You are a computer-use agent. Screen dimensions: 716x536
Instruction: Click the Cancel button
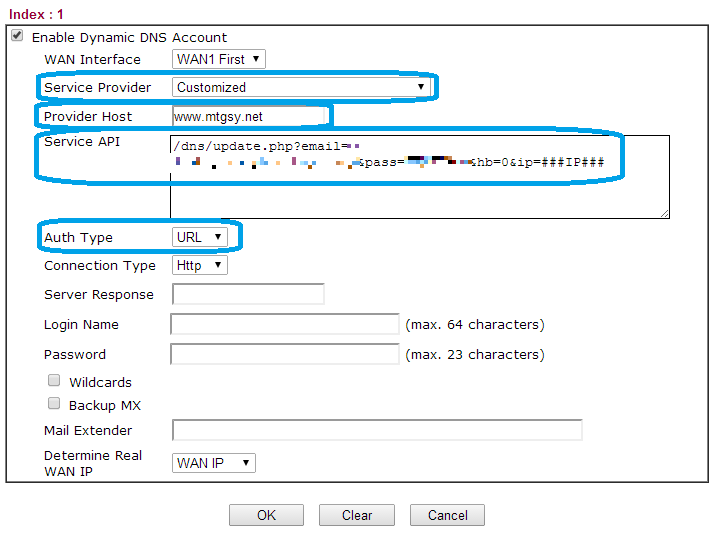pos(447,515)
